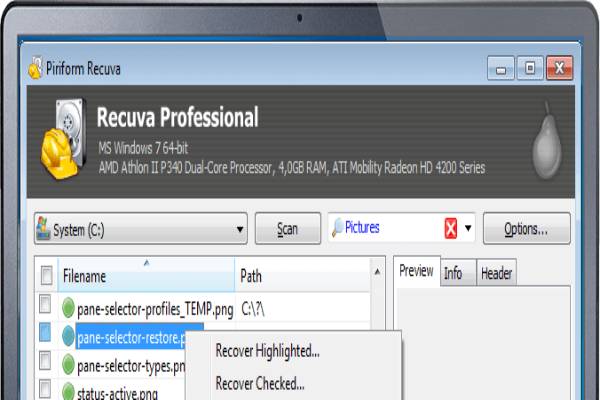Screen dimensions: 600x400
Task: Maximize the Recuva window
Action: [530, 68]
